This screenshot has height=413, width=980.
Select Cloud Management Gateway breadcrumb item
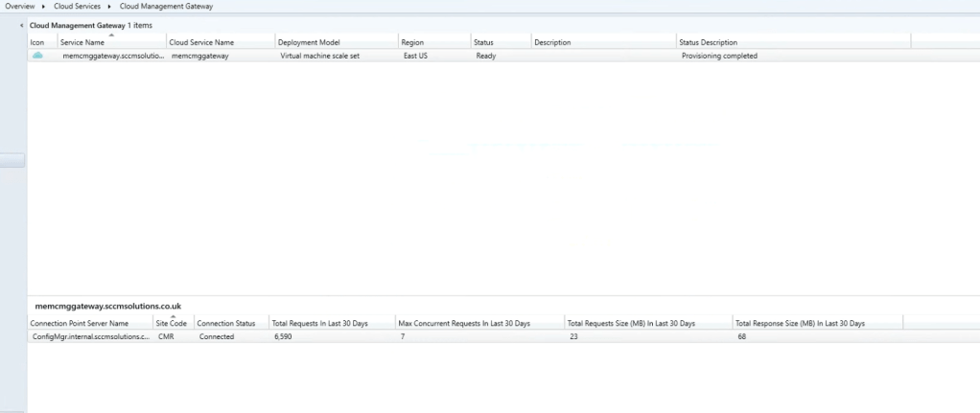coord(166,7)
